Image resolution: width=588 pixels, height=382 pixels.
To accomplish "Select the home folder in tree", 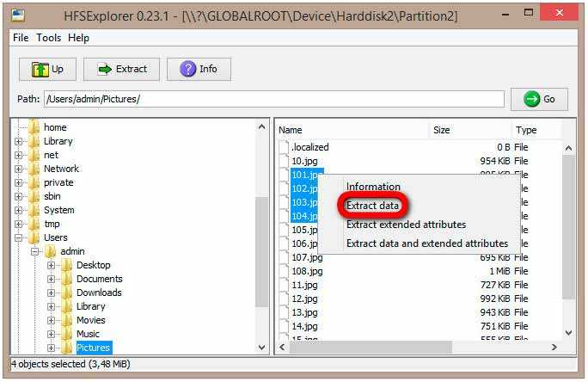I will [x=55, y=127].
